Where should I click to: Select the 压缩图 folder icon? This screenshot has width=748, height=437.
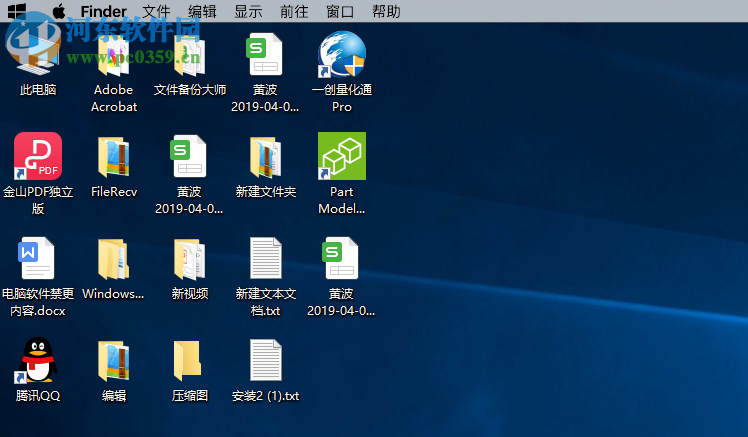point(187,361)
